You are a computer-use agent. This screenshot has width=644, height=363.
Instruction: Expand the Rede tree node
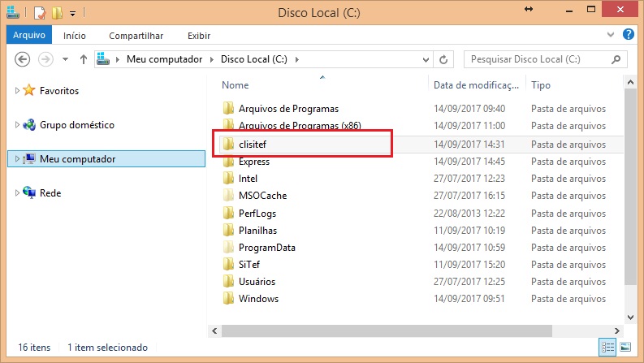point(18,193)
